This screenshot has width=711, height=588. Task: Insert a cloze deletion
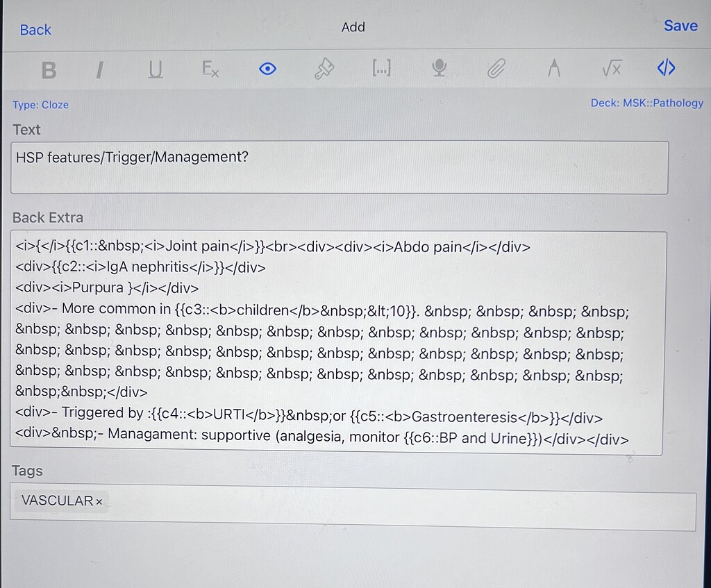click(381, 69)
